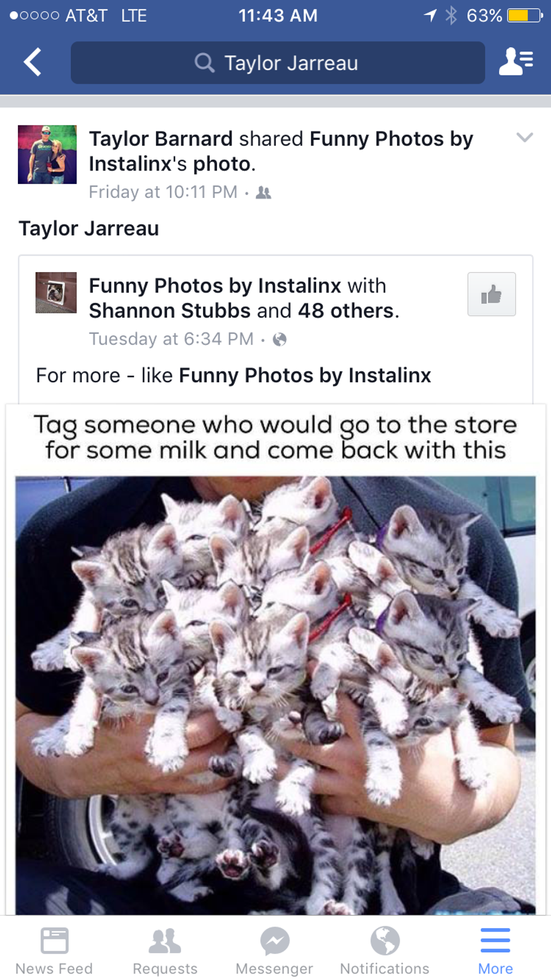
Task: Like the Funny Photos by Instalinx page
Action: 491,294
